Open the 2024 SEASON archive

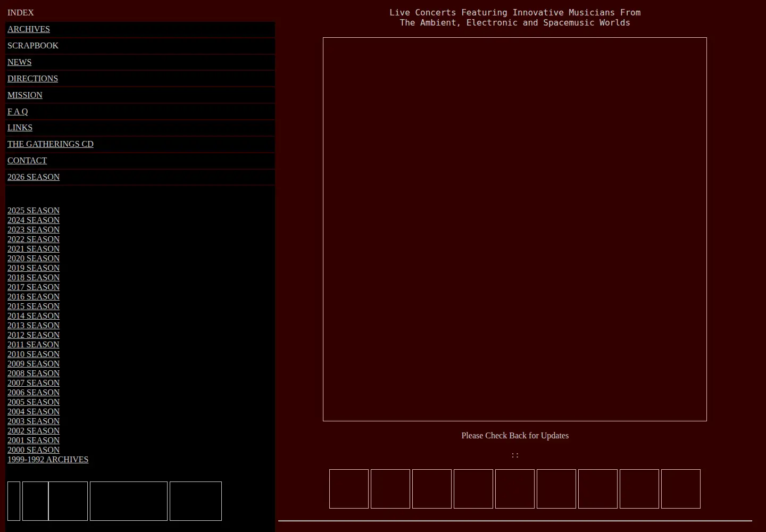pyautogui.click(x=34, y=220)
